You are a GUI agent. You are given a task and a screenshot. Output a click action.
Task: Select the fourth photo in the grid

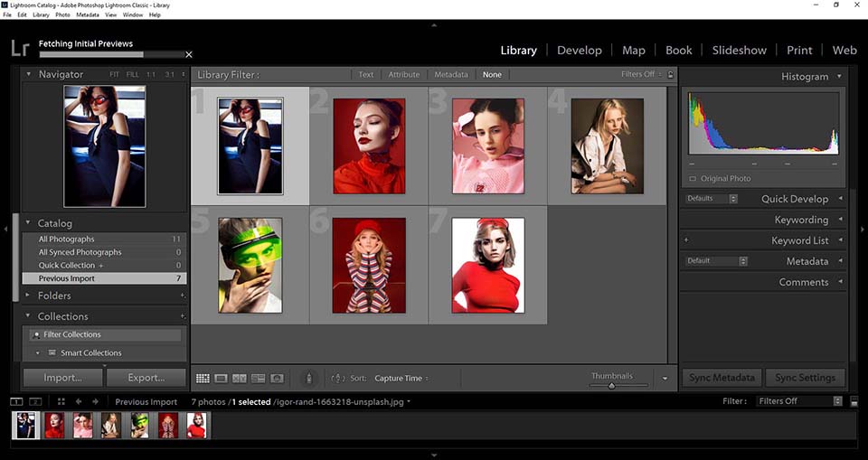click(607, 146)
